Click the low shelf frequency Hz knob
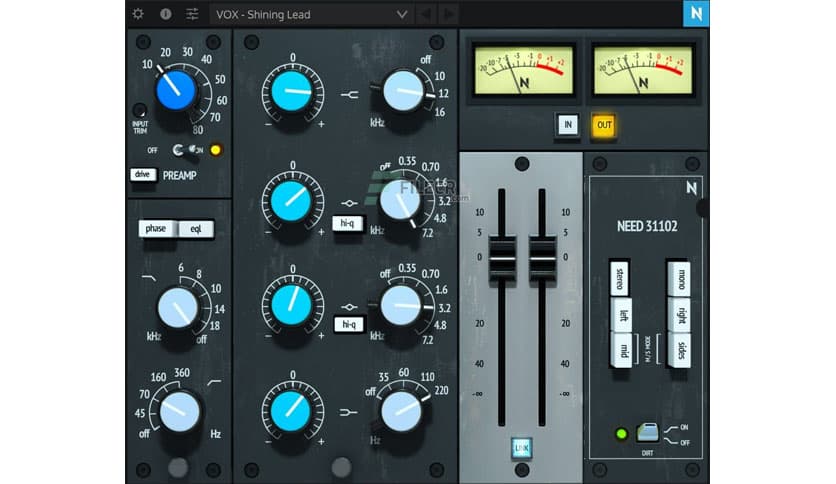Viewport: 836px width, 484px height. point(401,412)
